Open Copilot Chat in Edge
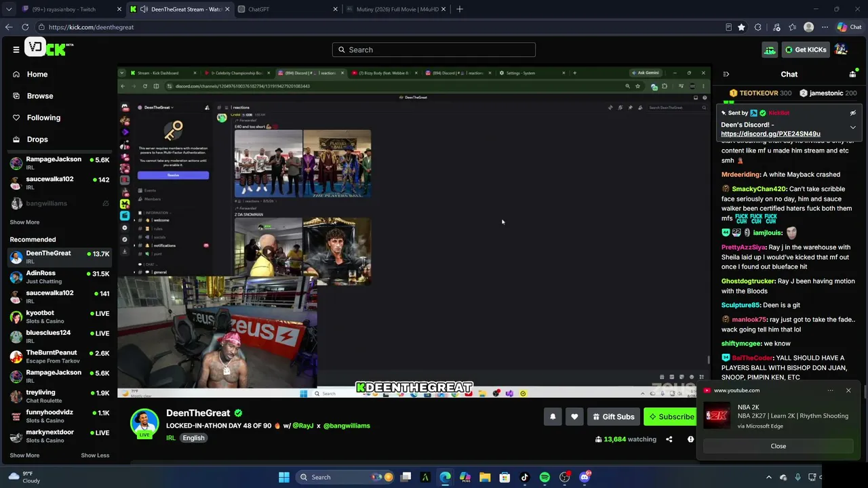 [x=849, y=27]
